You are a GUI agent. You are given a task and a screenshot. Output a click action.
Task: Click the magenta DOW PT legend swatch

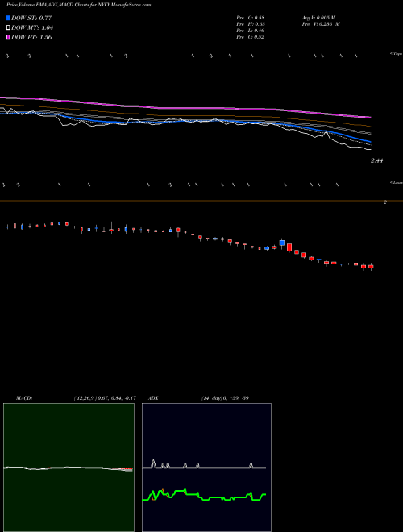coord(8,37)
